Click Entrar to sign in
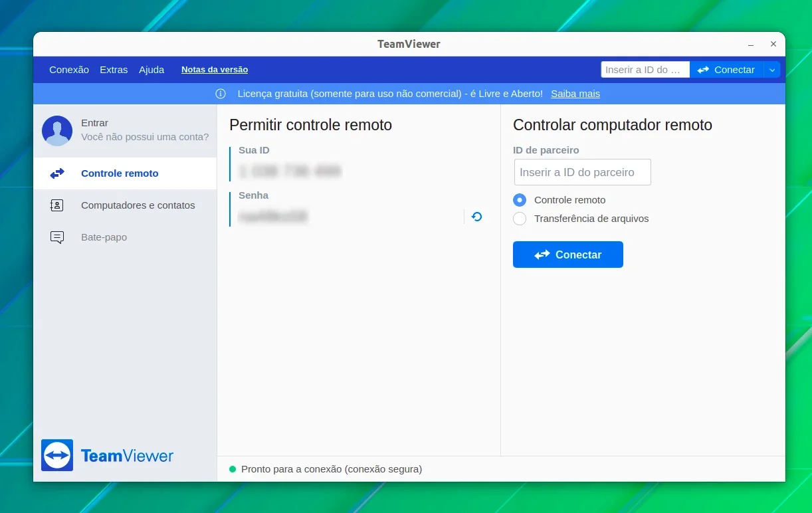Image resolution: width=812 pixels, height=513 pixels. coord(94,123)
